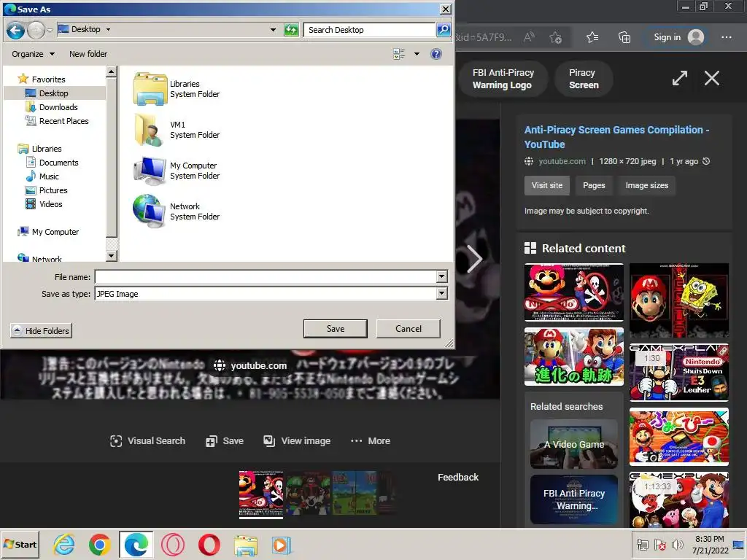Click the Image sizes button
Image resolution: width=747 pixels, height=560 pixels.
(646, 185)
